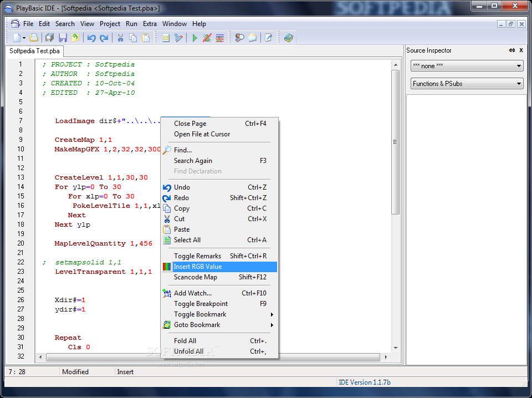Choose Unfold All in context menu
Screen dimensions: 532x398
pos(220,351)
